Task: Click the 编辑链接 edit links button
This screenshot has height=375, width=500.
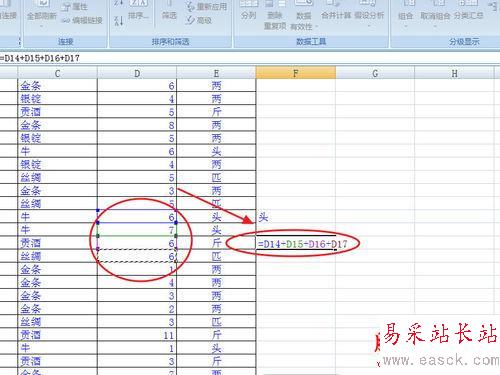Action: (82, 21)
